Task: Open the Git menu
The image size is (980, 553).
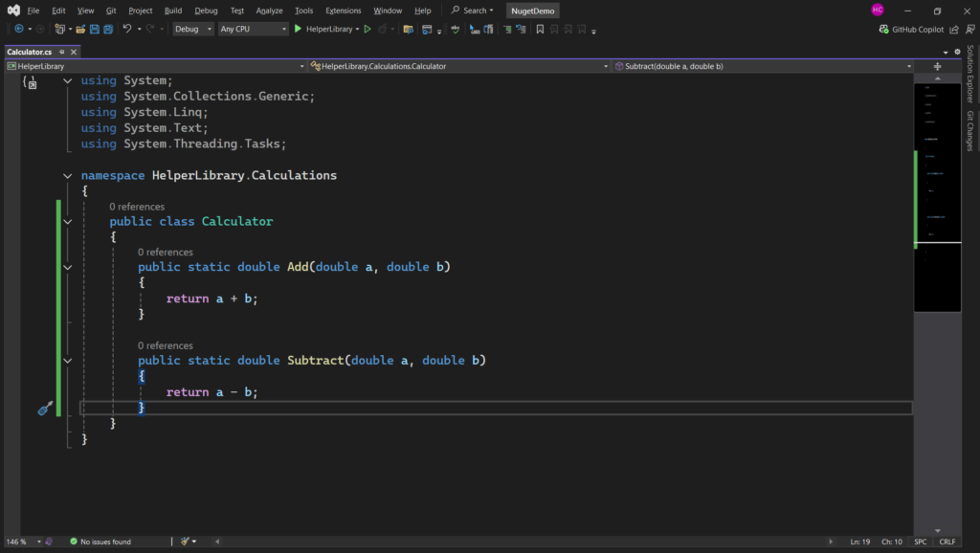Action: (x=111, y=11)
